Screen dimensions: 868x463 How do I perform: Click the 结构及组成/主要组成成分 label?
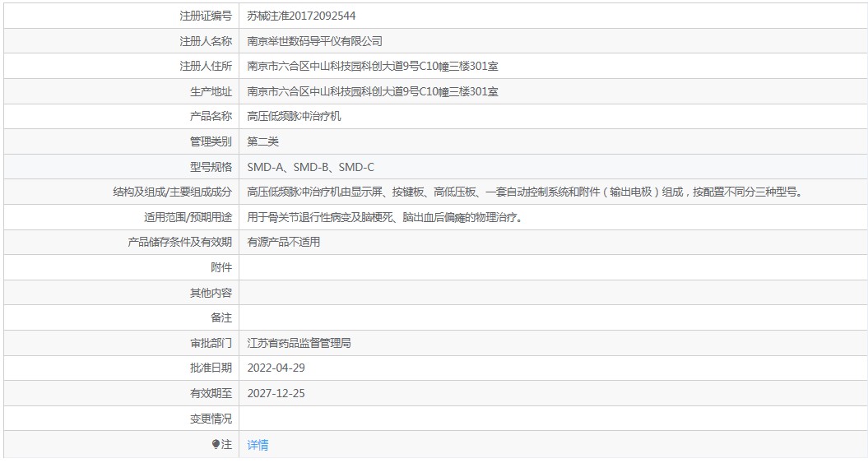[x=172, y=192]
